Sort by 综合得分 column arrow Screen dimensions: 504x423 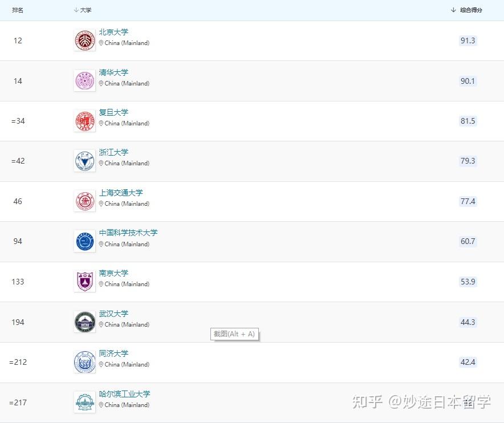453,10
